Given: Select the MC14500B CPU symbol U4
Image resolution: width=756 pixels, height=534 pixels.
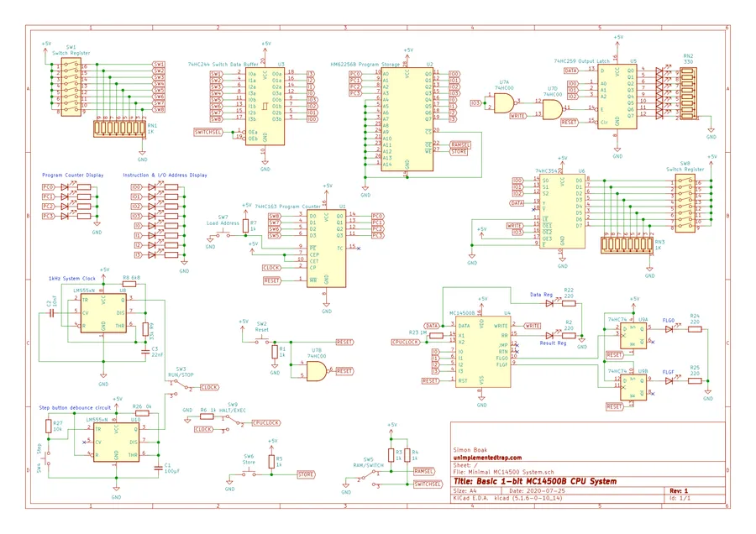Looking at the screenshot, I should click(x=483, y=350).
